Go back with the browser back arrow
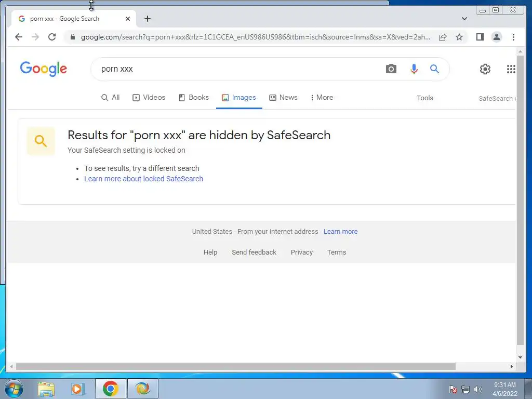Viewport: 532px width, 399px height. click(19, 37)
